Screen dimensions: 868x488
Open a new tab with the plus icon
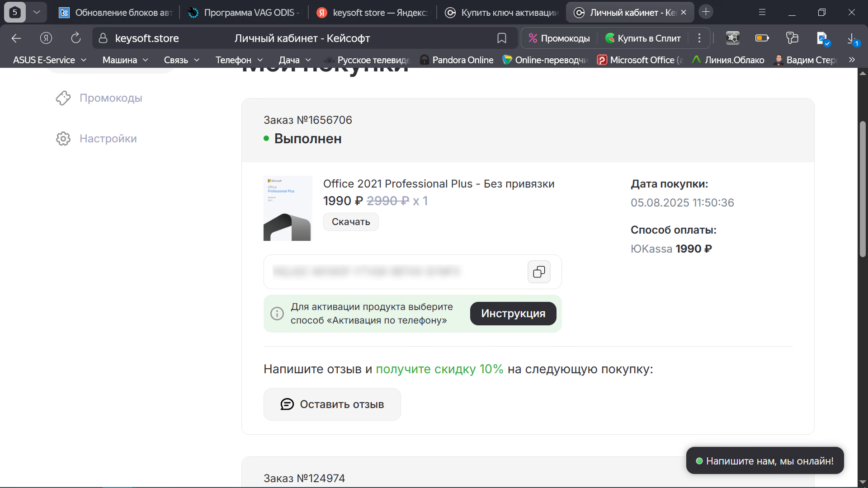pyautogui.click(x=706, y=12)
